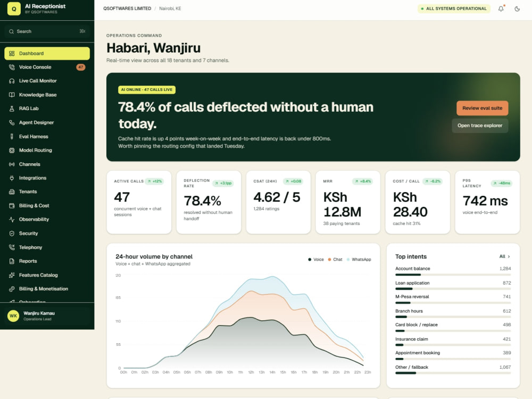Click the MRR +8.4% trend chip

(x=362, y=181)
